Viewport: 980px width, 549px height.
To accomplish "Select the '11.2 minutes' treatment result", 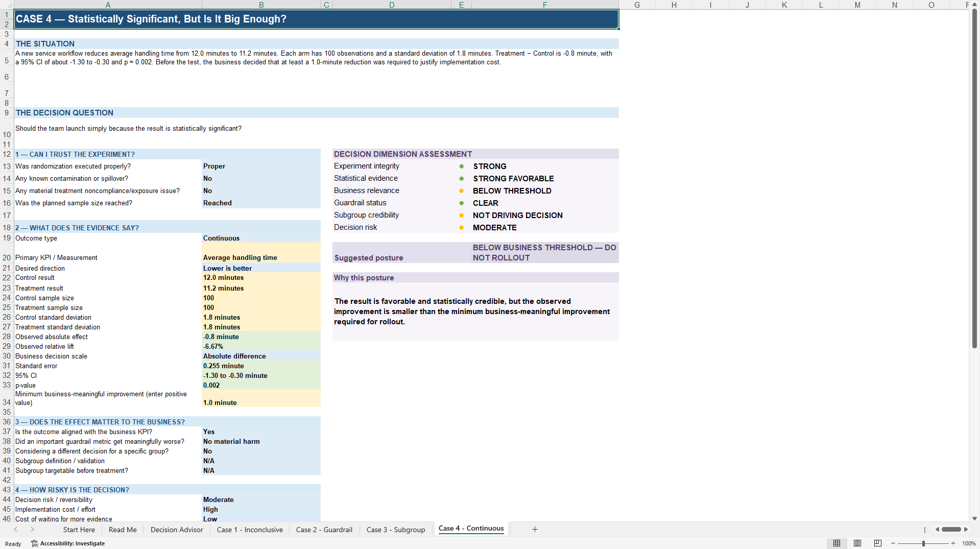I will point(261,288).
